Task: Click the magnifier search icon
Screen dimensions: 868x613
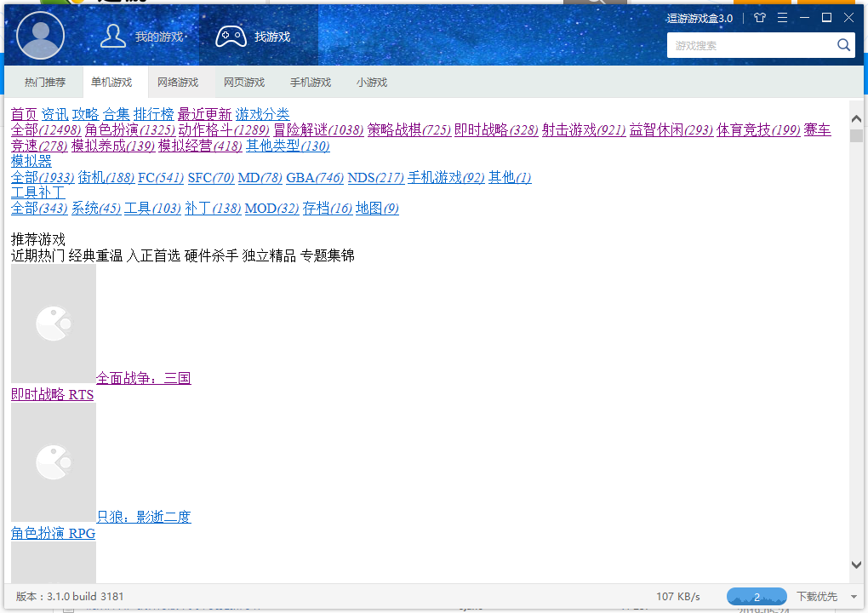Action: coord(843,45)
